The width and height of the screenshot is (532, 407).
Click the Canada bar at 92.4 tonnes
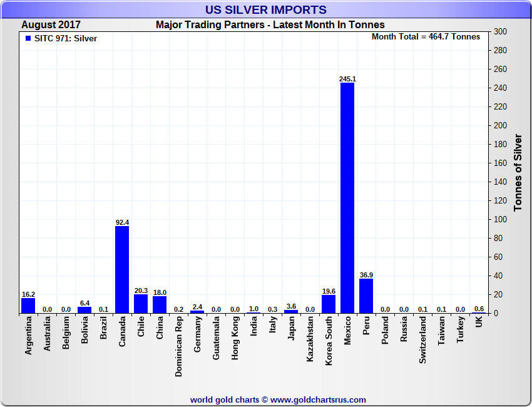pos(122,269)
